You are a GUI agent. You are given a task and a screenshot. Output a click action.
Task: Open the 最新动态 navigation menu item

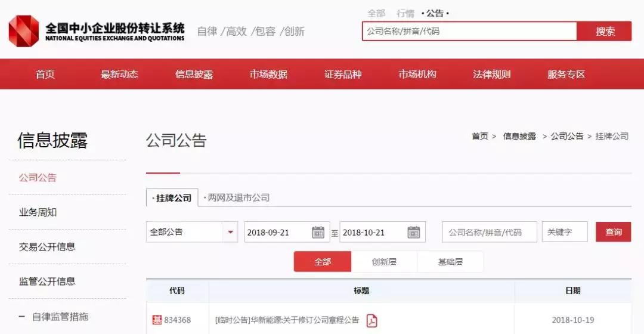[x=119, y=75]
